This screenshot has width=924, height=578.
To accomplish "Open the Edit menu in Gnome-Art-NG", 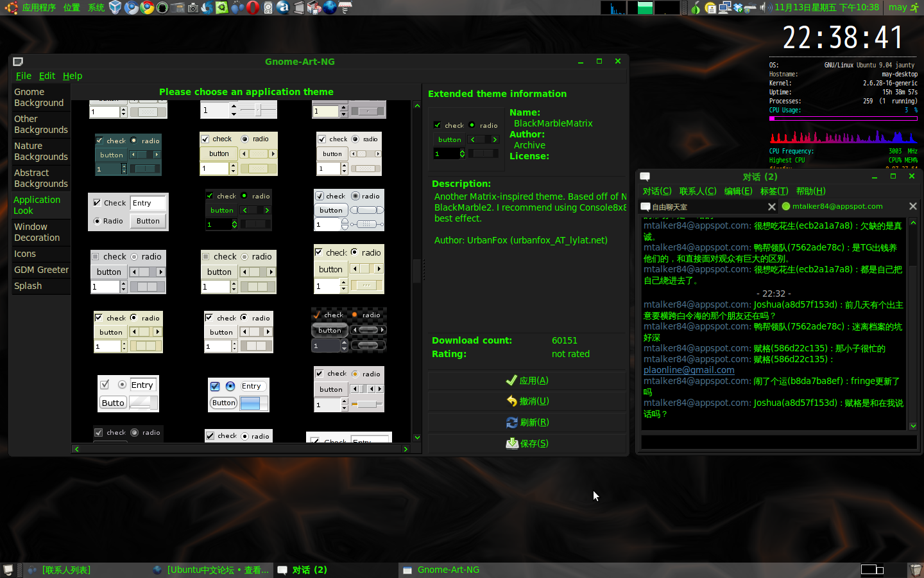I will click(x=47, y=76).
